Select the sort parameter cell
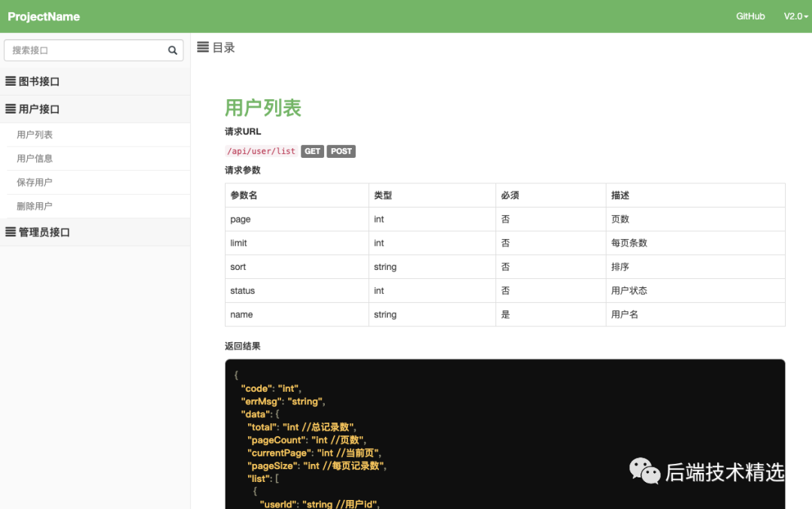This screenshot has height=509, width=812. (297, 267)
